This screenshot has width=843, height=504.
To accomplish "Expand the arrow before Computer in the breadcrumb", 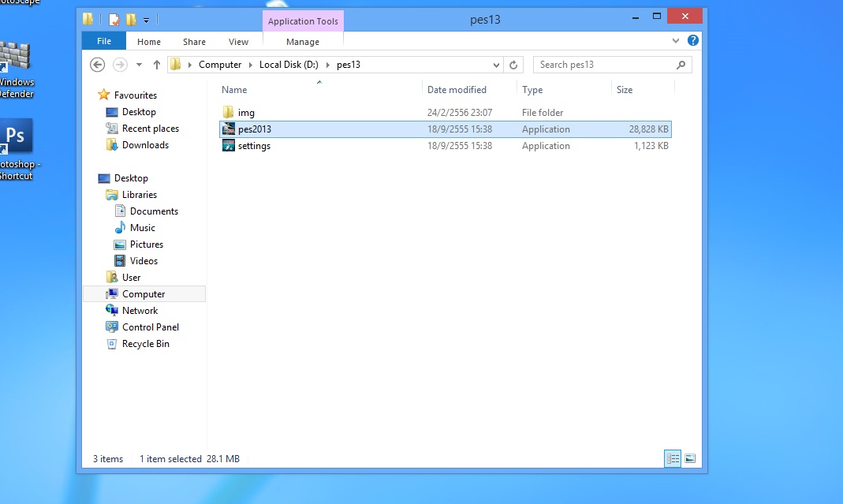I will pos(189,65).
